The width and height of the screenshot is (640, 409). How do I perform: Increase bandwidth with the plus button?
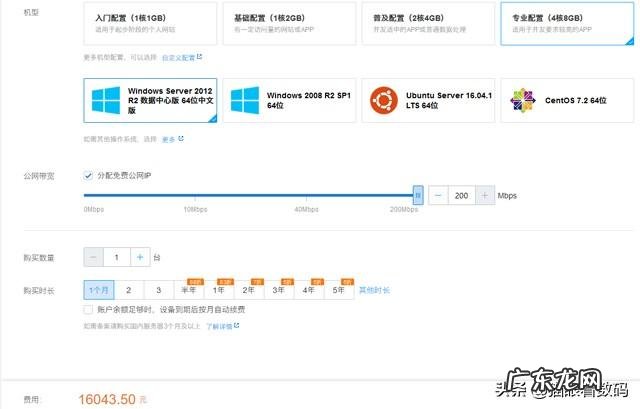pos(485,196)
